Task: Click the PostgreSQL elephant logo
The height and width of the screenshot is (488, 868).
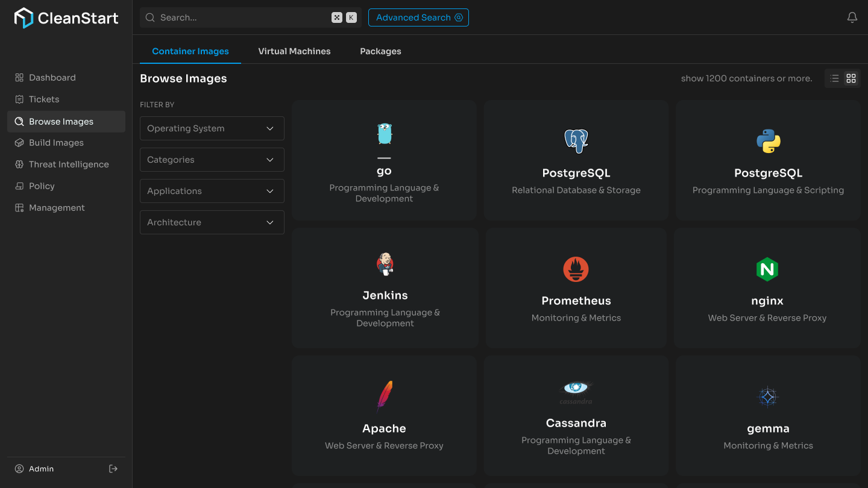Action: pos(576,141)
